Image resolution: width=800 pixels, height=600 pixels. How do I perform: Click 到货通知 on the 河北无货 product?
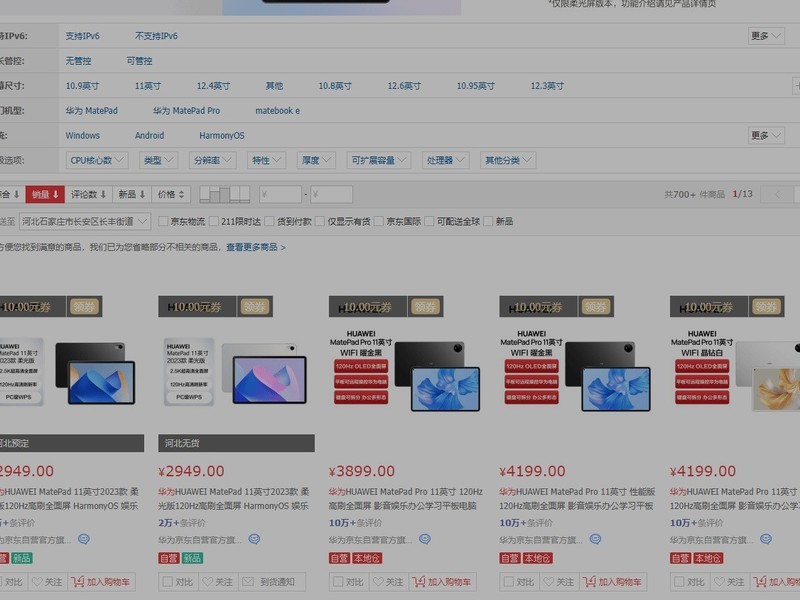pyautogui.click(x=271, y=582)
